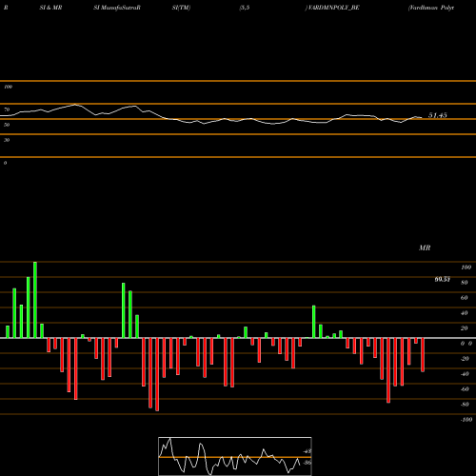The width and height of the screenshot is (476, 476).
Task: Click the 48 label in mini chart
Action: click(307, 451)
